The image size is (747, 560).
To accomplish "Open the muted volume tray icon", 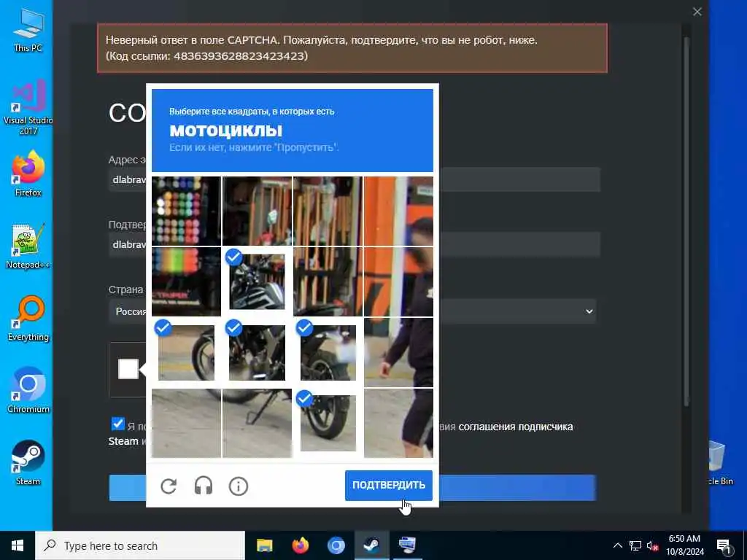I will 653,545.
